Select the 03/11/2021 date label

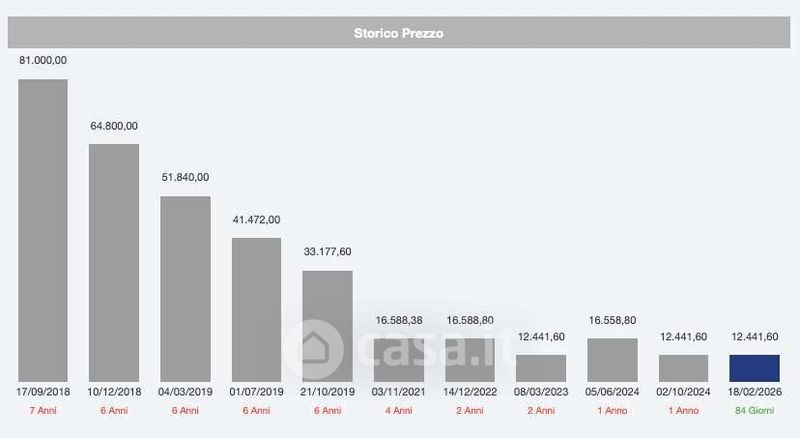coord(399,393)
